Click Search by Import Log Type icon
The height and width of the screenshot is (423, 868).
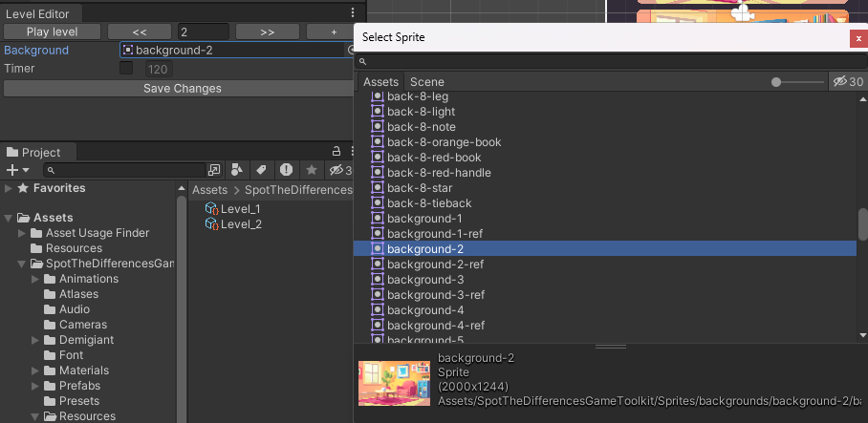pyautogui.click(x=286, y=170)
